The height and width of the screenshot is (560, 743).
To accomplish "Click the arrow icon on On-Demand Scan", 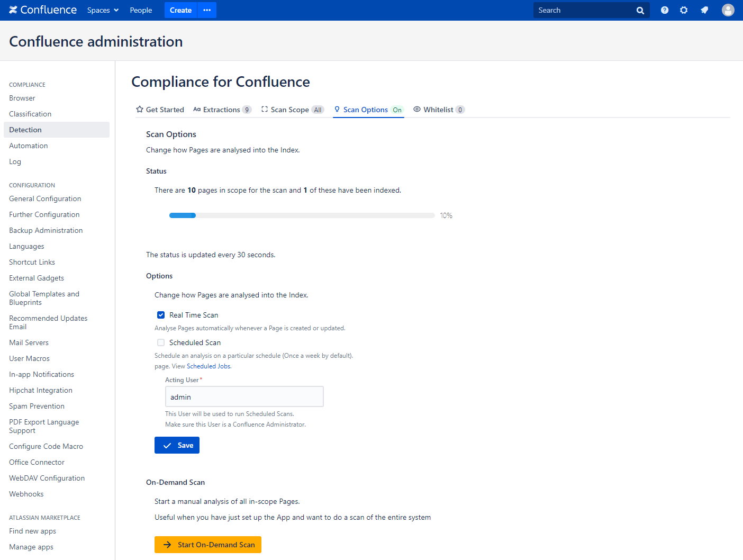I will pos(167,545).
